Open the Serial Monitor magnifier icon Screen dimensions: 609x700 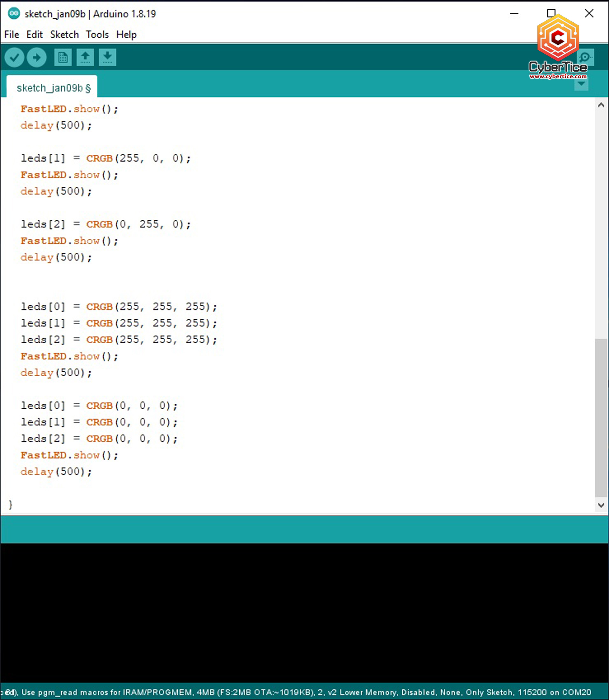pos(585,57)
